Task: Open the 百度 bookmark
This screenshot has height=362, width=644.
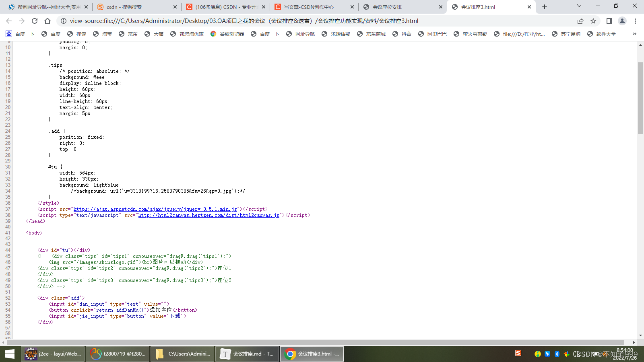Action: click(51, 34)
